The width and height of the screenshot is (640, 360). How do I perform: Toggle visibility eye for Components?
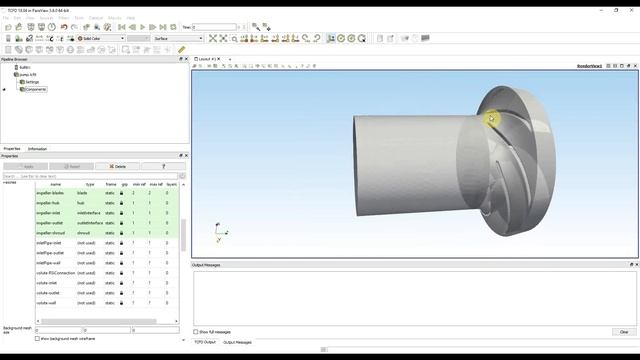[x=4, y=89]
